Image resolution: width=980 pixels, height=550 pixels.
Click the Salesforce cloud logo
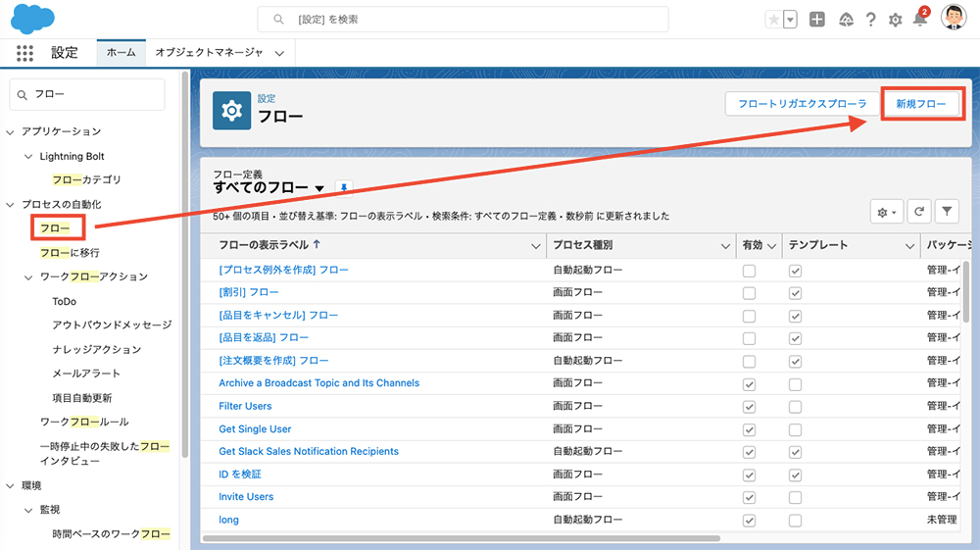click(32, 18)
